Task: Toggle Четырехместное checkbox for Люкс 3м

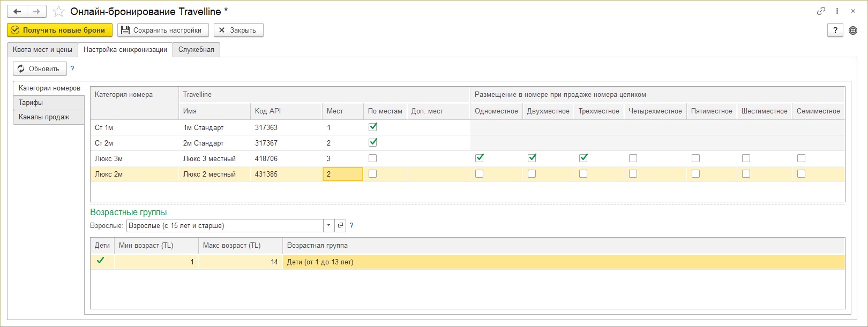Action: [x=633, y=158]
